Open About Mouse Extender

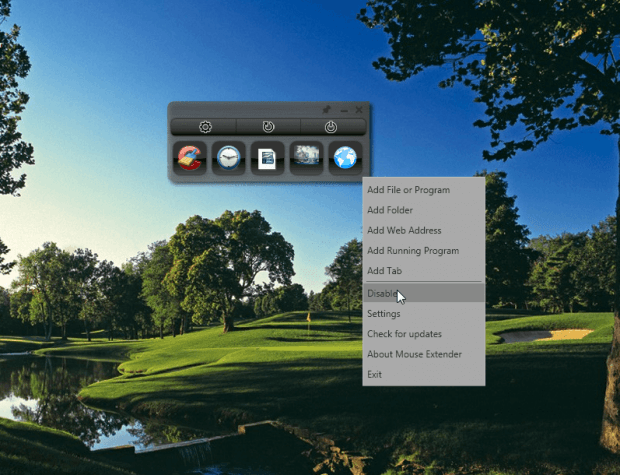[x=423, y=354]
